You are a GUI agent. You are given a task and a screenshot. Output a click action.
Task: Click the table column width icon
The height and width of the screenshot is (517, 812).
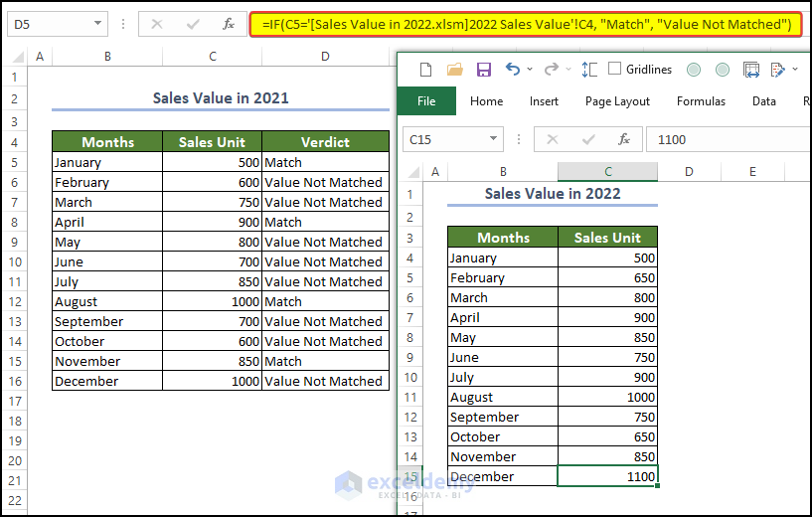[751, 70]
